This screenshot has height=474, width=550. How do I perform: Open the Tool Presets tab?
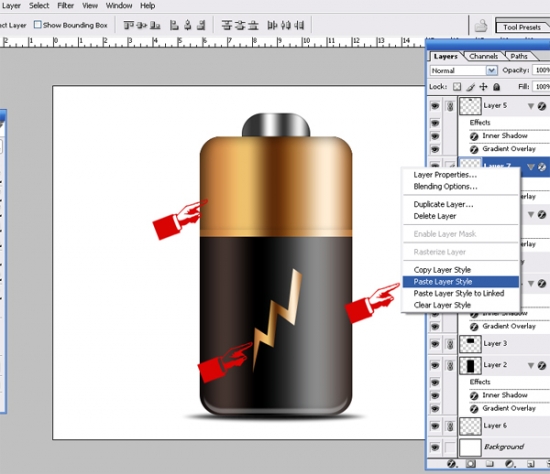522,27
